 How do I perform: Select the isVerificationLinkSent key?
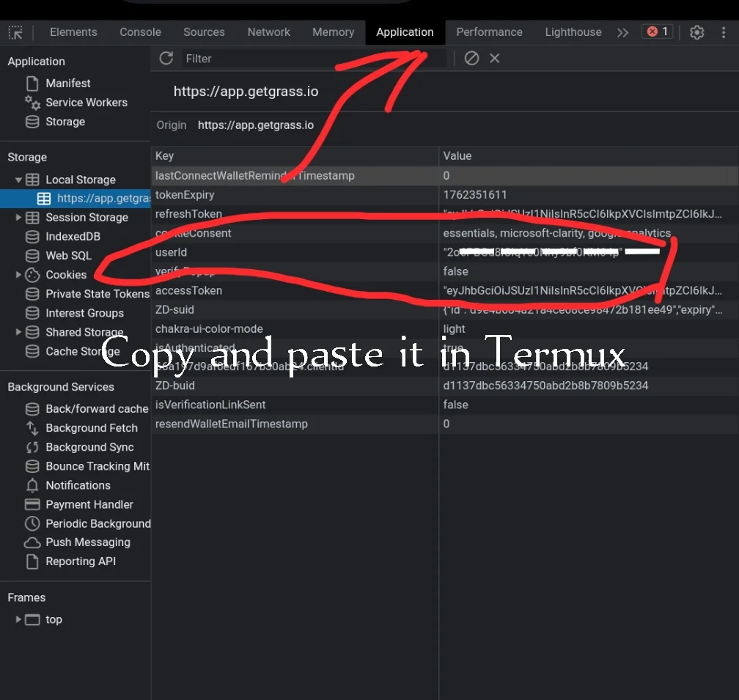coord(210,405)
